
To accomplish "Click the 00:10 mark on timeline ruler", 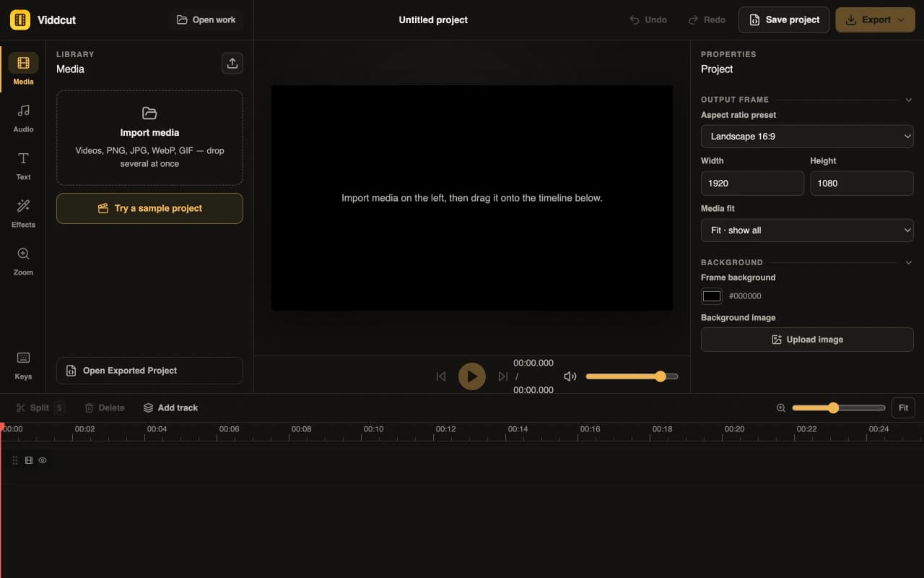I will pos(373,429).
